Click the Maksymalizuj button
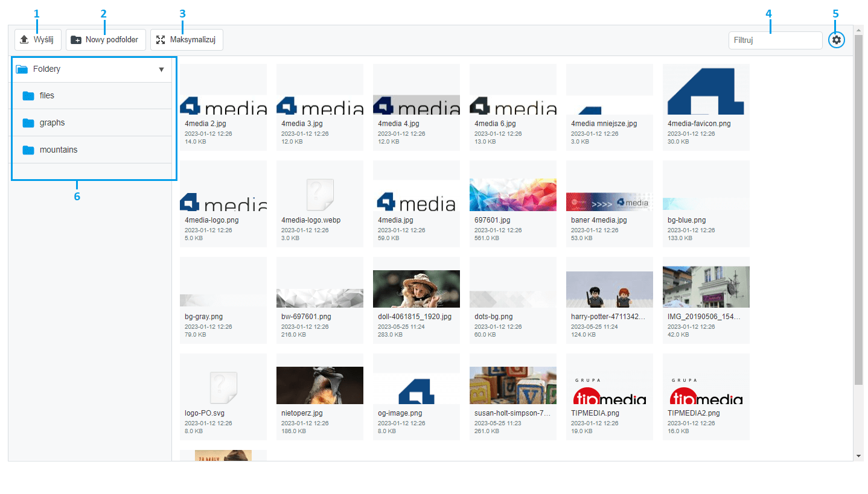The width and height of the screenshot is (868, 494). click(187, 40)
